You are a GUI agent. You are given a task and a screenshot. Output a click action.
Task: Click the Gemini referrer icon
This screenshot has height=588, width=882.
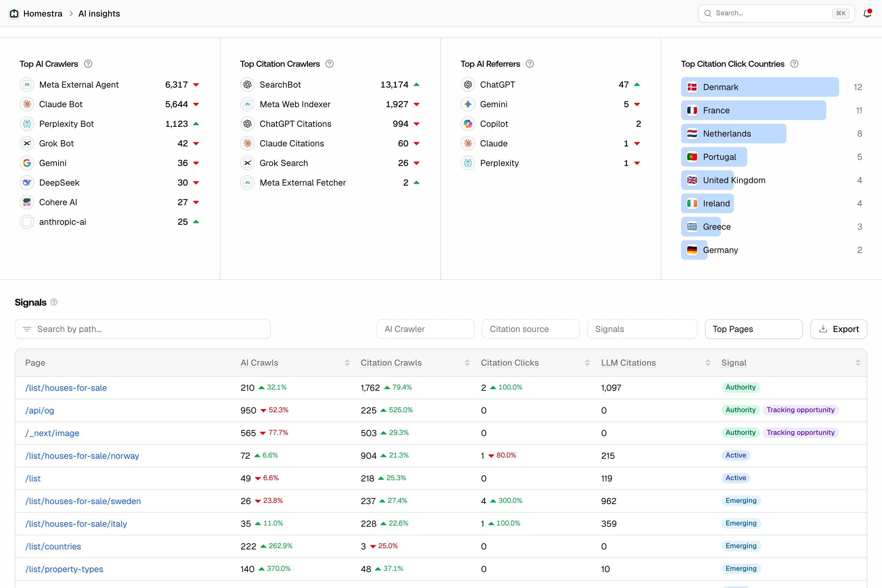pyautogui.click(x=468, y=104)
